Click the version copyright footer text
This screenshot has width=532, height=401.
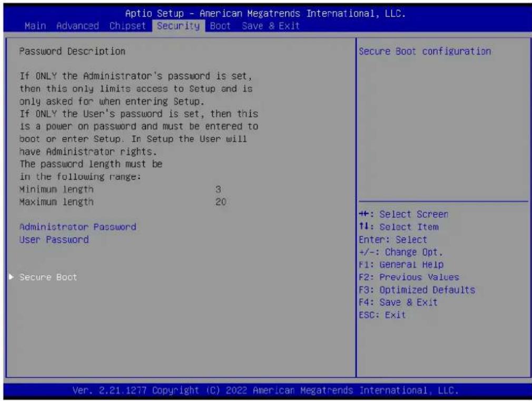click(x=265, y=390)
